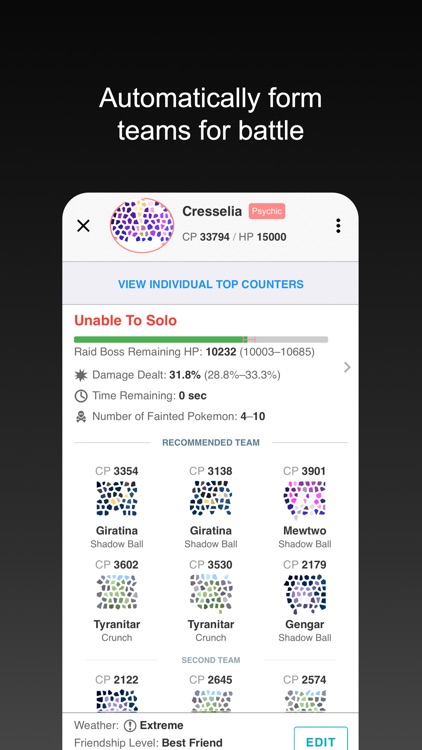Tap the Time Remaining clock icon

pyautogui.click(x=81, y=396)
